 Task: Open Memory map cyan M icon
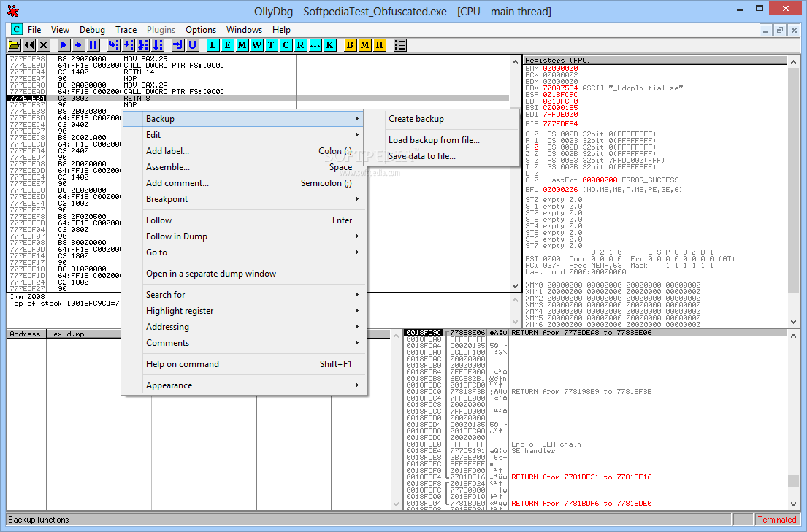click(242, 45)
